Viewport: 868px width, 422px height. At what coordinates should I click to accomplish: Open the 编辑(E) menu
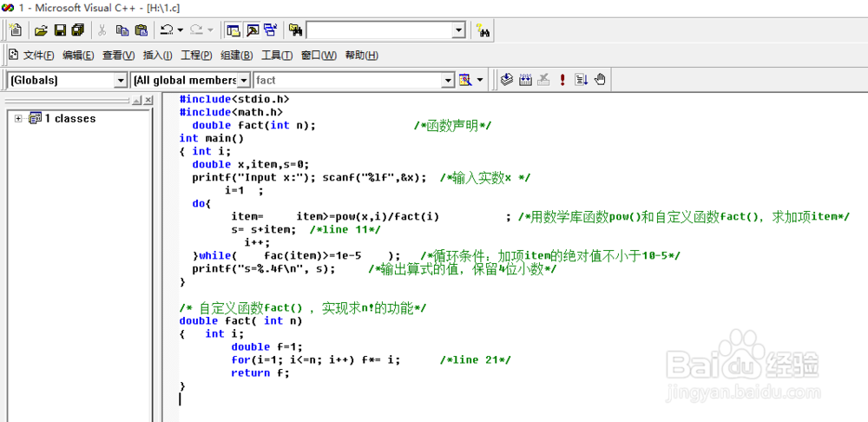pos(78,56)
